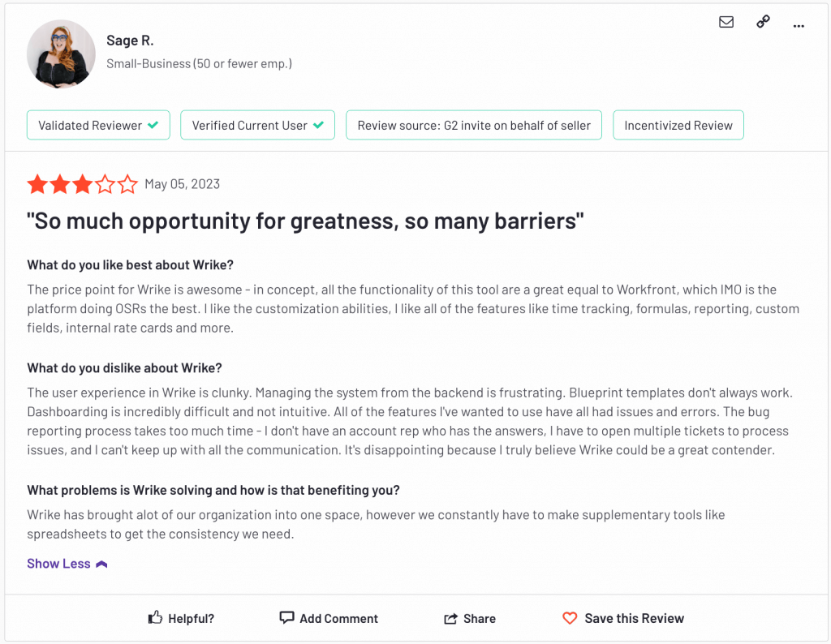Click the envelope email icon
The image size is (831, 644).
pyautogui.click(x=726, y=22)
